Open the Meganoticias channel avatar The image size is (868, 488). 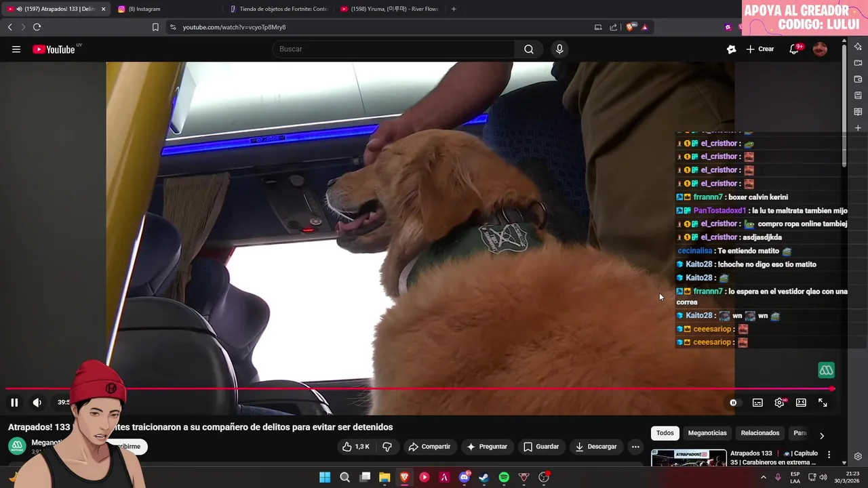[x=17, y=446]
